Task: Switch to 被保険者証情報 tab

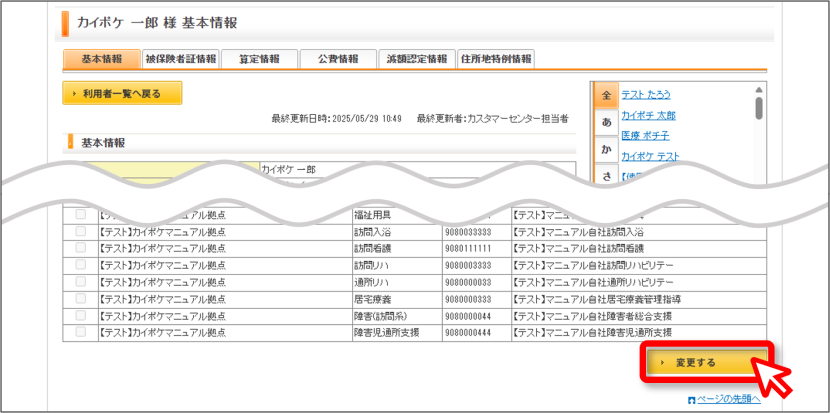Action: point(181,59)
